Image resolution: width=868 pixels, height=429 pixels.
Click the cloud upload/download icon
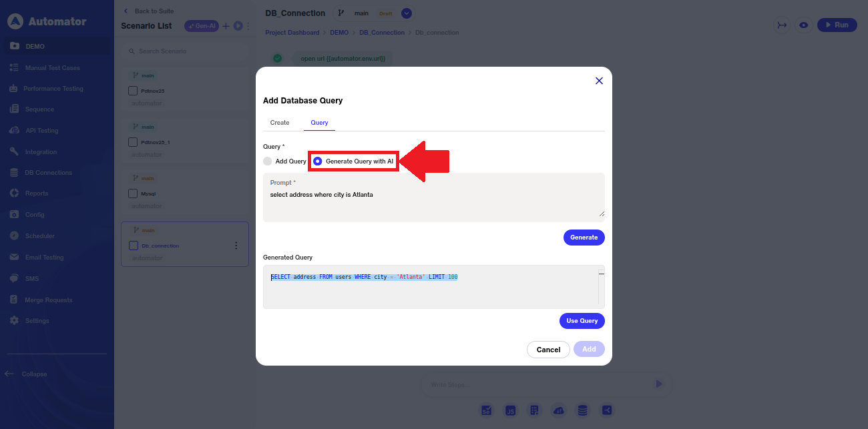point(560,410)
